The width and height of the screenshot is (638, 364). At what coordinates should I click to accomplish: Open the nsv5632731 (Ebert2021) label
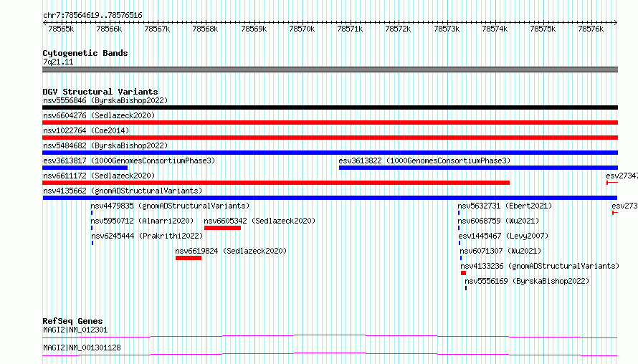point(505,206)
